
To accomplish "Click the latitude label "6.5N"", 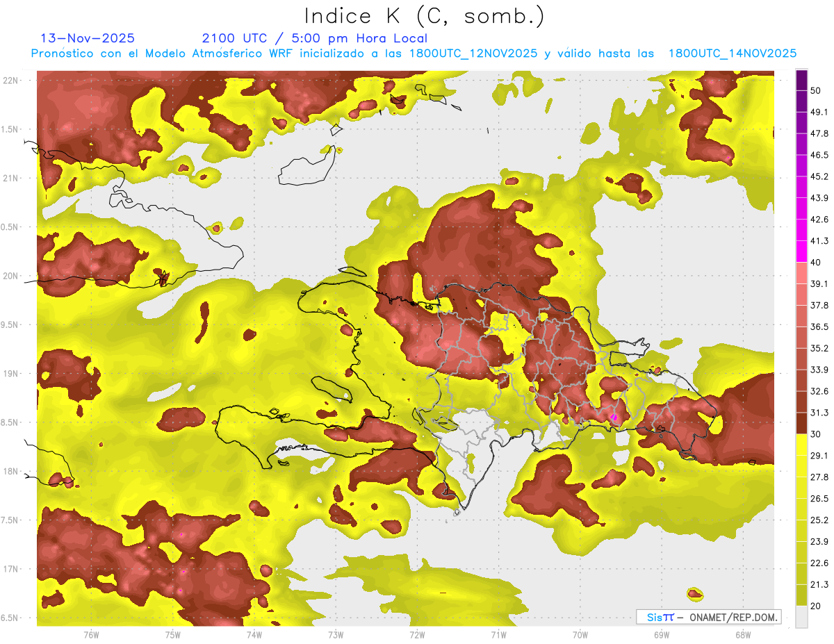I will point(10,618).
